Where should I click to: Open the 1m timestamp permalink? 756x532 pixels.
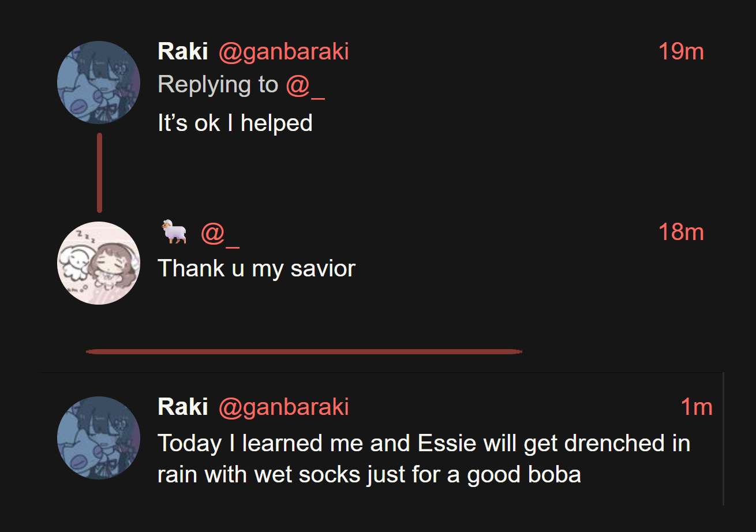tap(697, 407)
